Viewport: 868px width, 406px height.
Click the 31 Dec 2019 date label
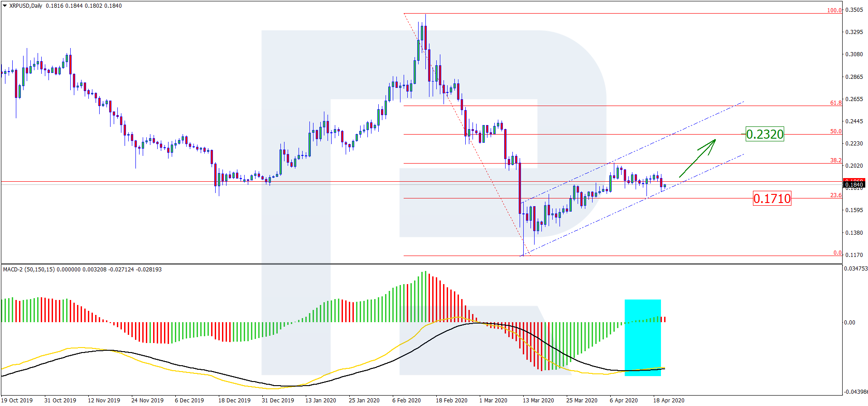click(278, 400)
